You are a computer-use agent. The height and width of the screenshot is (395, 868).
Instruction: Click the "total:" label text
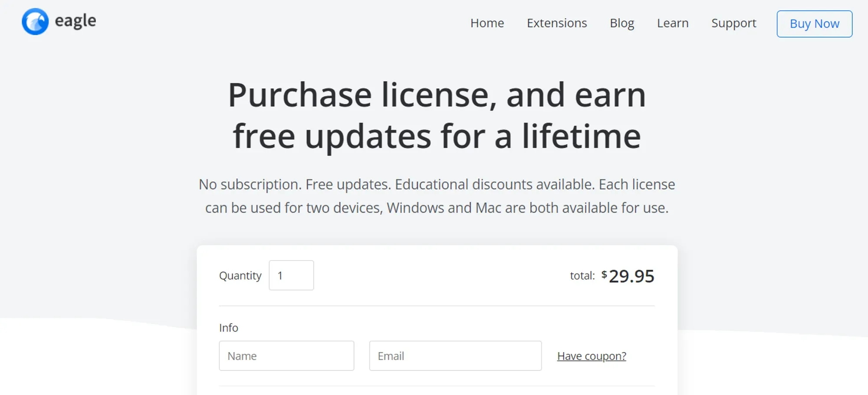point(582,276)
